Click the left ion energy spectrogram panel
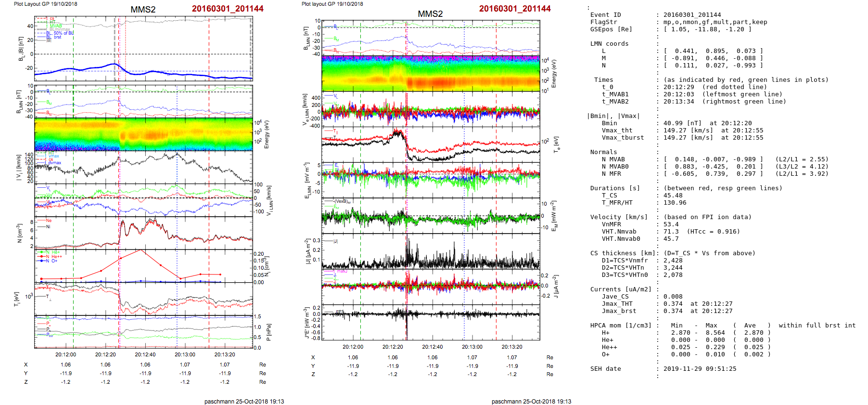 tap(143, 134)
